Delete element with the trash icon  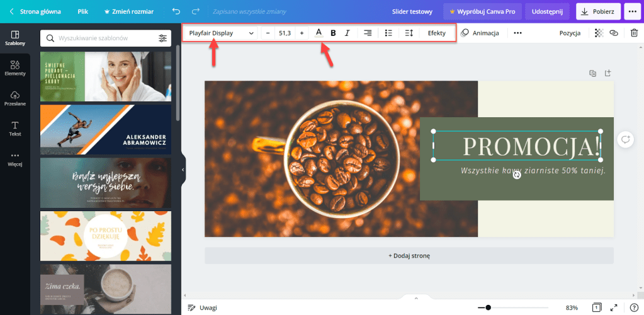point(634,33)
